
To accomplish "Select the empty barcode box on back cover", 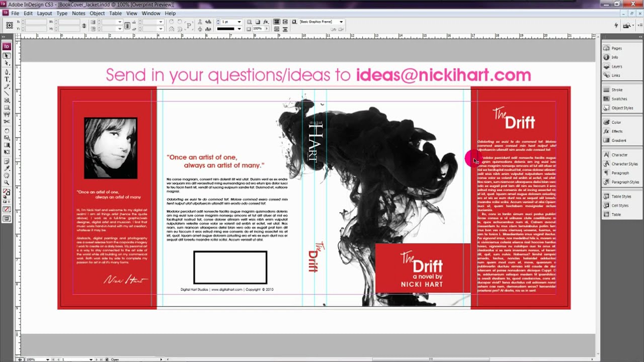I will pyautogui.click(x=230, y=267).
